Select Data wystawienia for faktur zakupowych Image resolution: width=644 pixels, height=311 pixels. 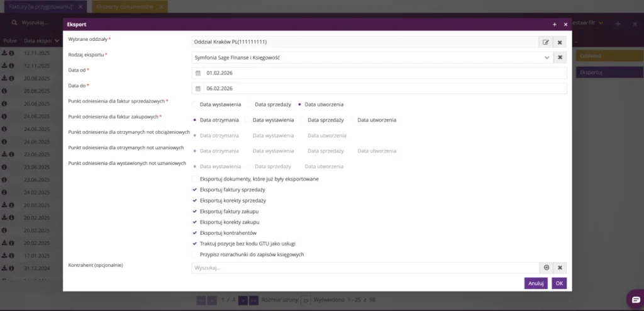[x=247, y=120]
